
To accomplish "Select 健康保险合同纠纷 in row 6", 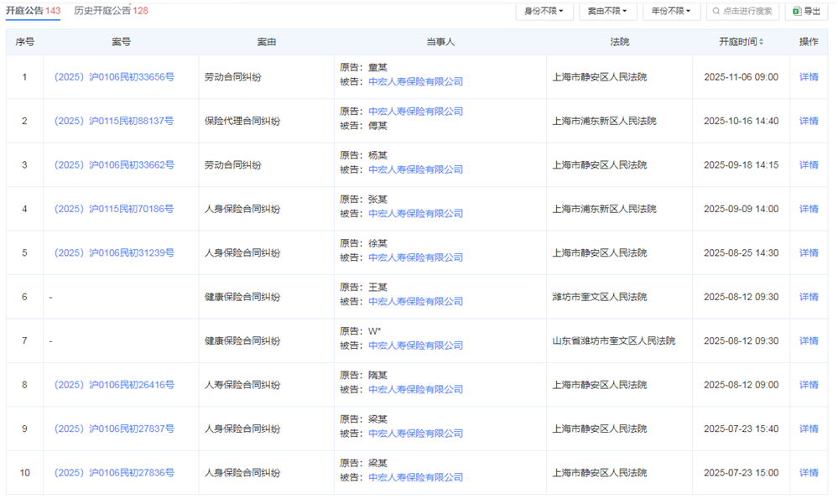I will click(x=242, y=297).
